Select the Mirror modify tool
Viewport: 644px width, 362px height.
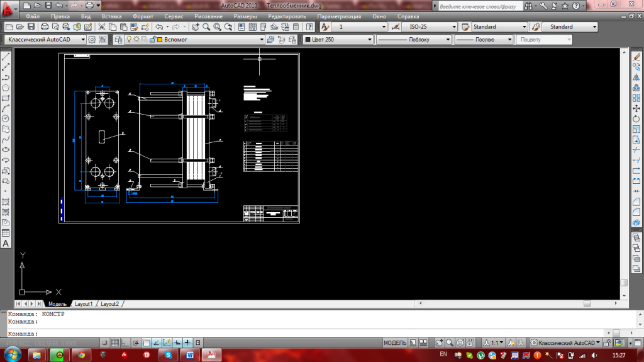636,77
